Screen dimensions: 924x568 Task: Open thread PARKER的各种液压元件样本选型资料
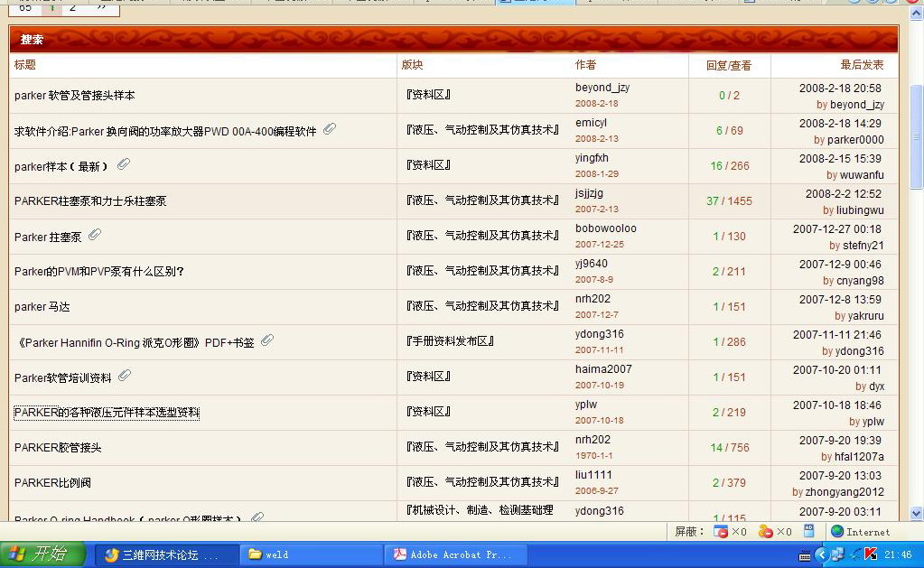[x=107, y=413]
